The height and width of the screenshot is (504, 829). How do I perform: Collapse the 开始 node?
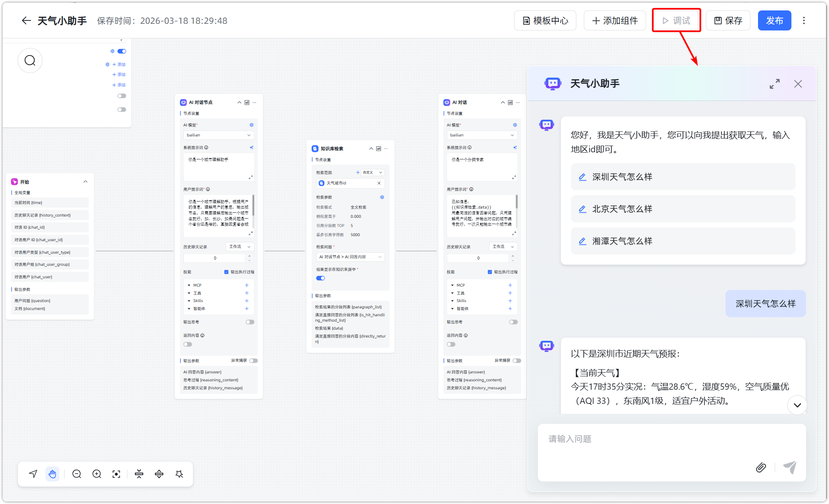coord(85,182)
